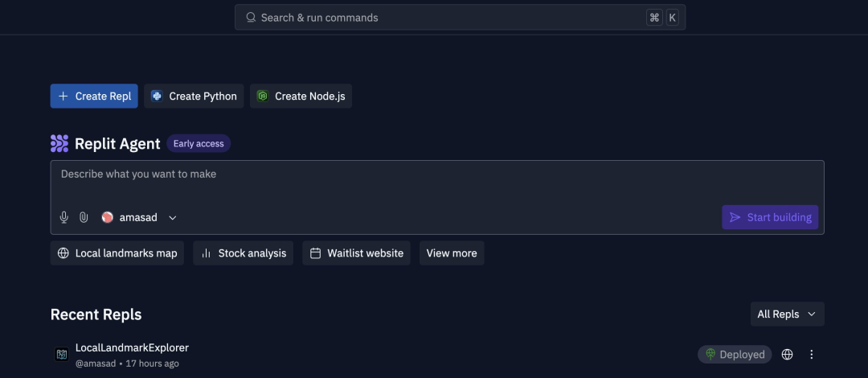Click the Start building button
868x378 pixels.
tap(770, 217)
